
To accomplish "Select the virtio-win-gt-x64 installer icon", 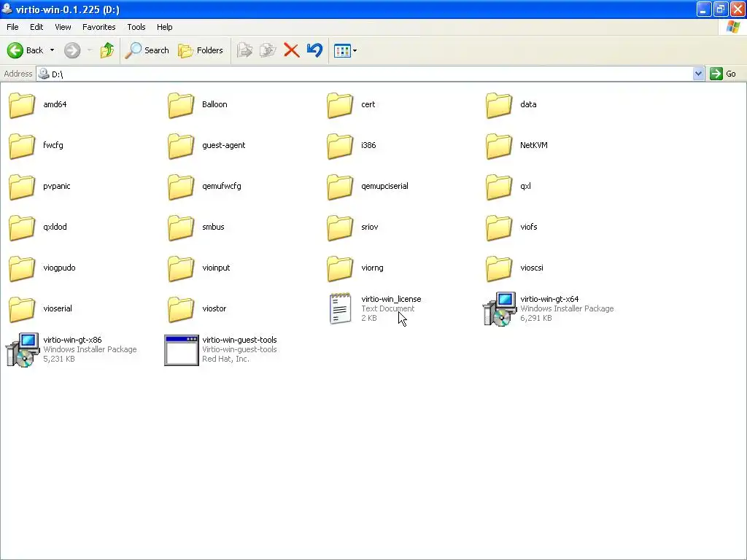I will click(x=499, y=309).
